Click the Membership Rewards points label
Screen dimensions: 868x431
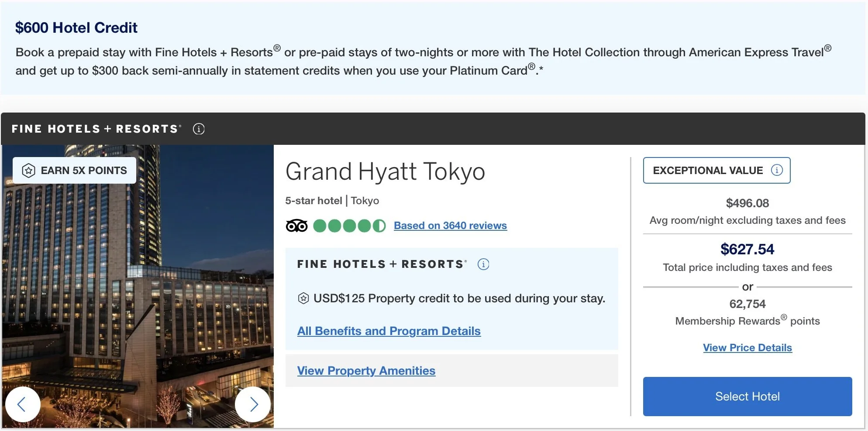point(747,321)
